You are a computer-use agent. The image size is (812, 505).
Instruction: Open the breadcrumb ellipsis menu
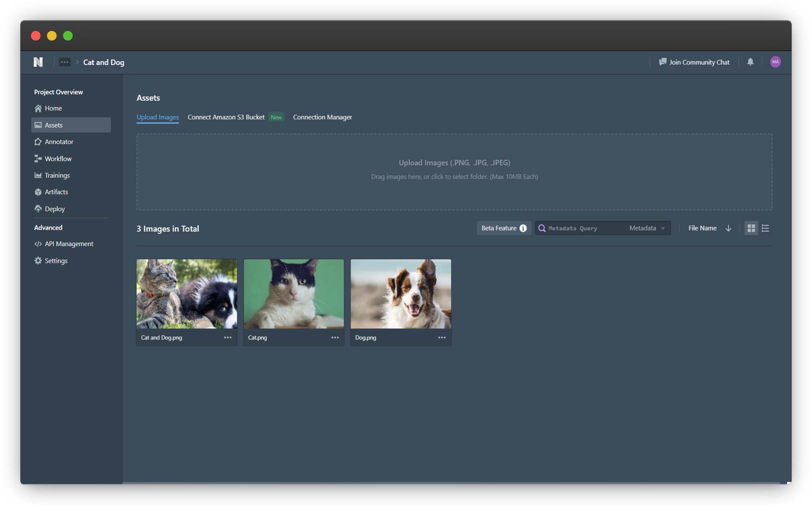pyautogui.click(x=65, y=62)
